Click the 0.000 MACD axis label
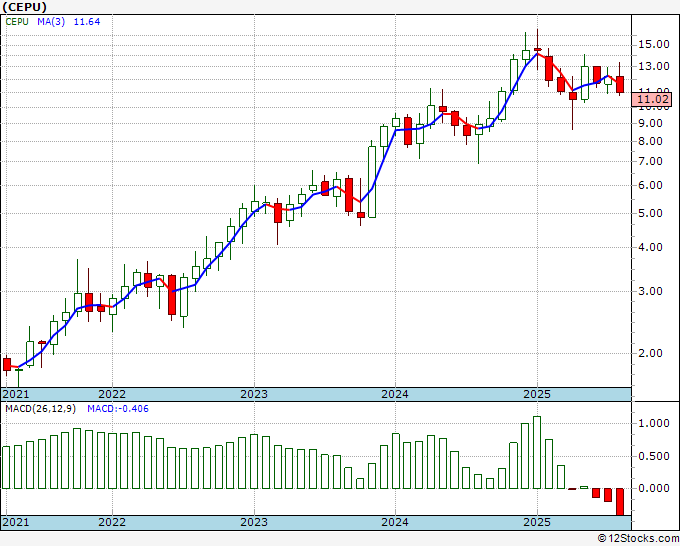Viewport: 680px width, 546px height. (654, 489)
